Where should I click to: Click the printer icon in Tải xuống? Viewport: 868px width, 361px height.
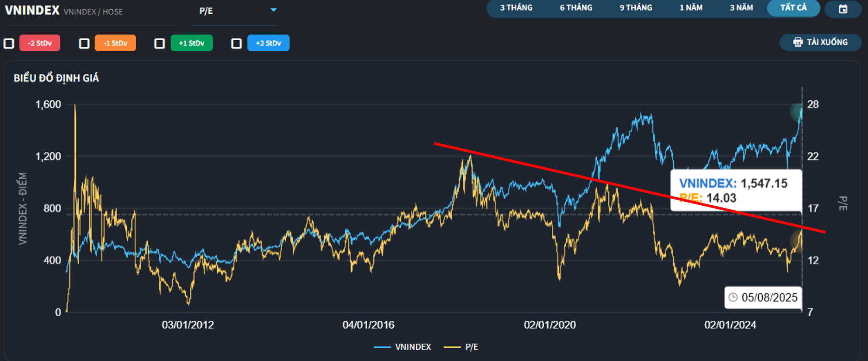(x=798, y=42)
